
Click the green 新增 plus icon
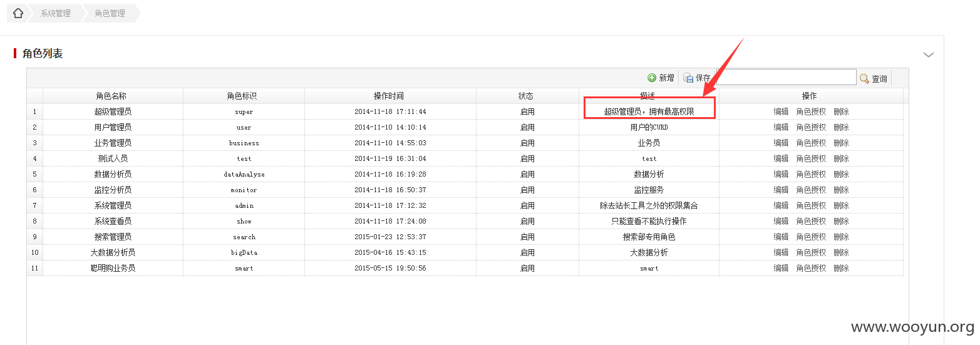click(652, 78)
